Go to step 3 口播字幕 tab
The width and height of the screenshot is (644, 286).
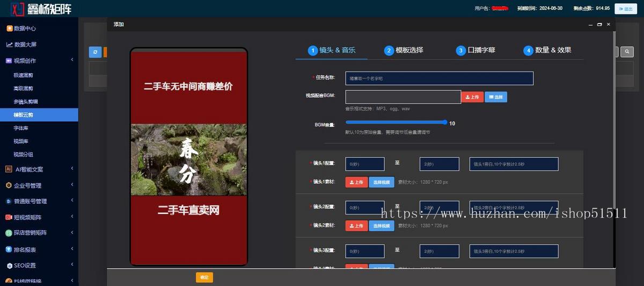[475, 51]
